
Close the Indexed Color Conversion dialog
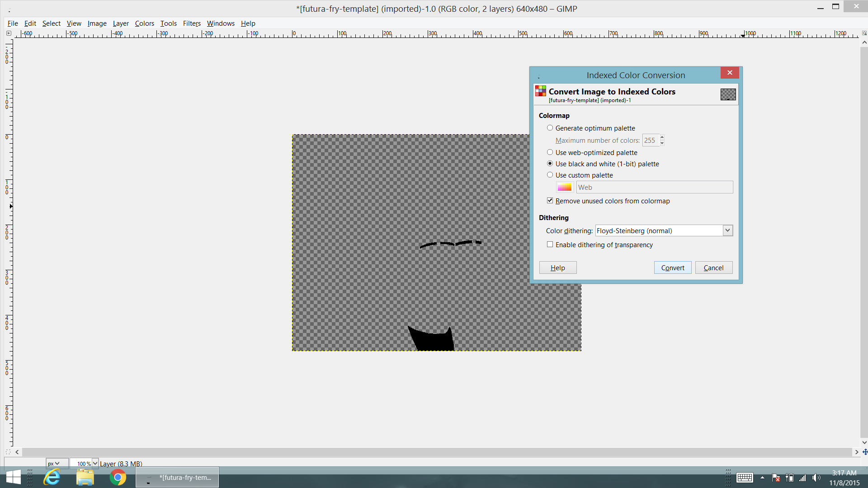[730, 73]
